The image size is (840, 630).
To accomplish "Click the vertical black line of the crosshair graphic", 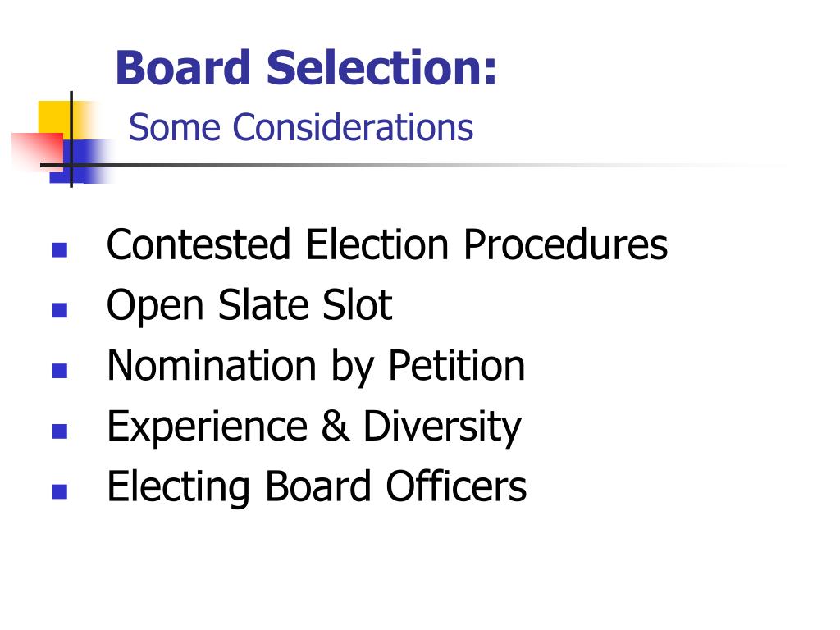I will 71,139.
